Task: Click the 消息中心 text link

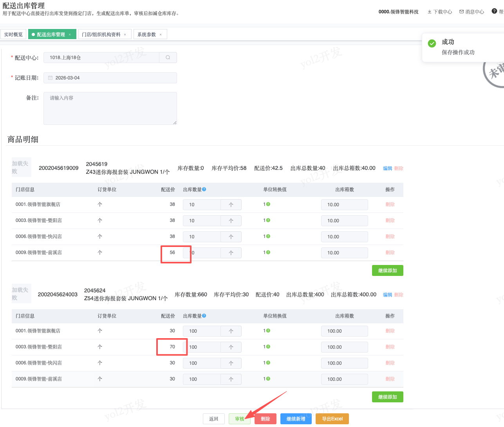Action: tap(475, 12)
